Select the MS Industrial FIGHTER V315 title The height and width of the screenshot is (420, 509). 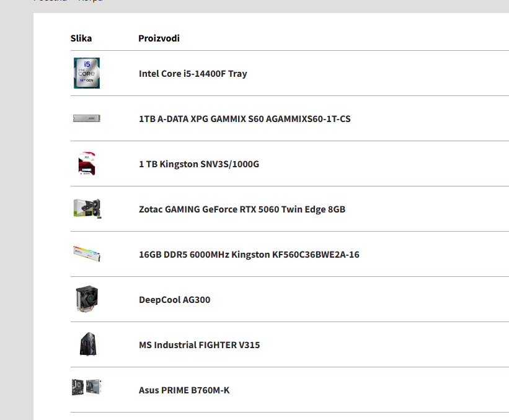point(199,345)
